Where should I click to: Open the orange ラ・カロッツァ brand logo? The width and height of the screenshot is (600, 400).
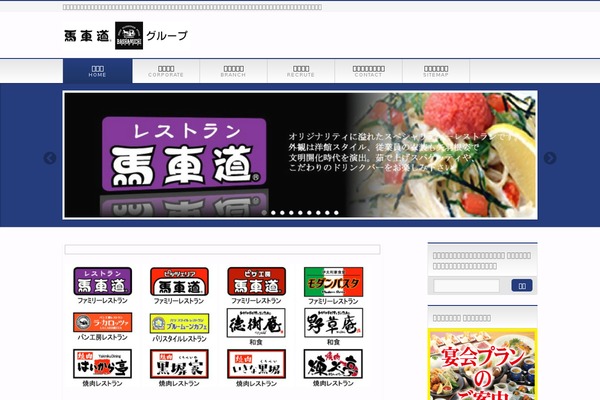tap(103, 322)
